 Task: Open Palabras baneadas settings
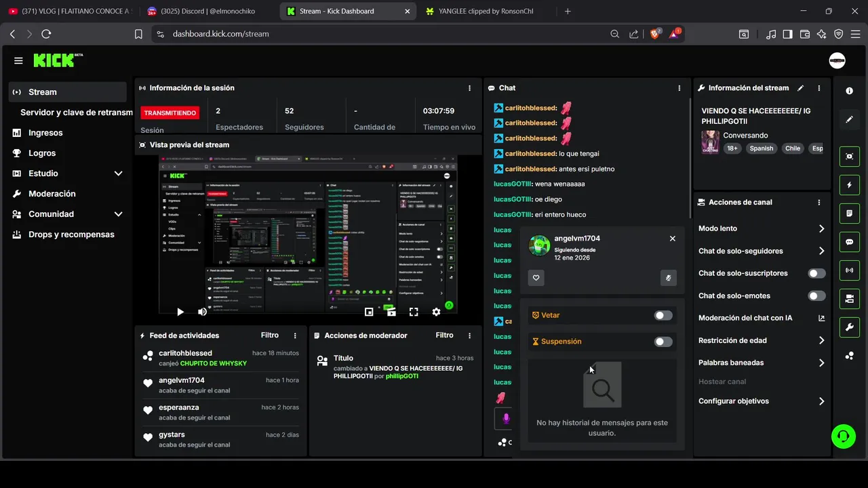(x=762, y=363)
